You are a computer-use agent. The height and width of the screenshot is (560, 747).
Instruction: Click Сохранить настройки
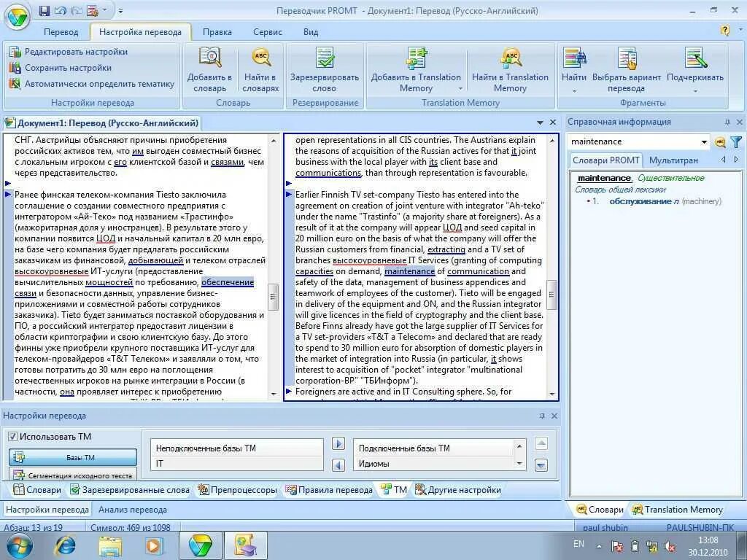click(61, 68)
